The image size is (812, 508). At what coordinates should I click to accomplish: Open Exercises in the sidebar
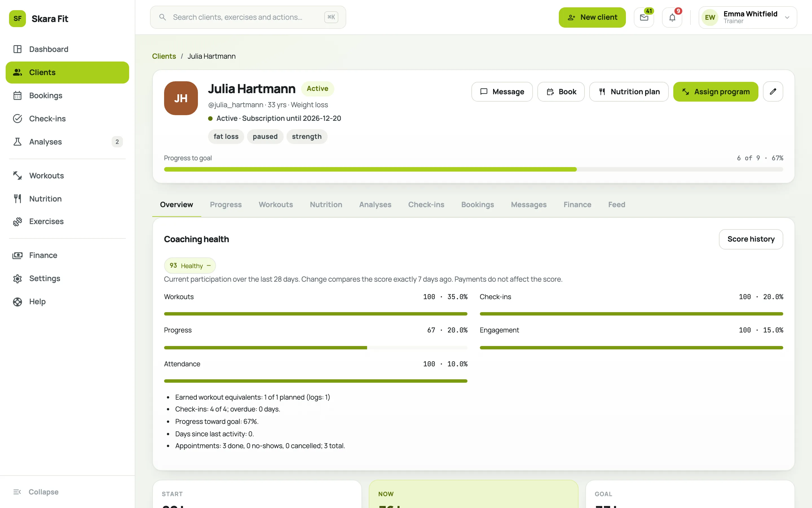pyautogui.click(x=67, y=222)
